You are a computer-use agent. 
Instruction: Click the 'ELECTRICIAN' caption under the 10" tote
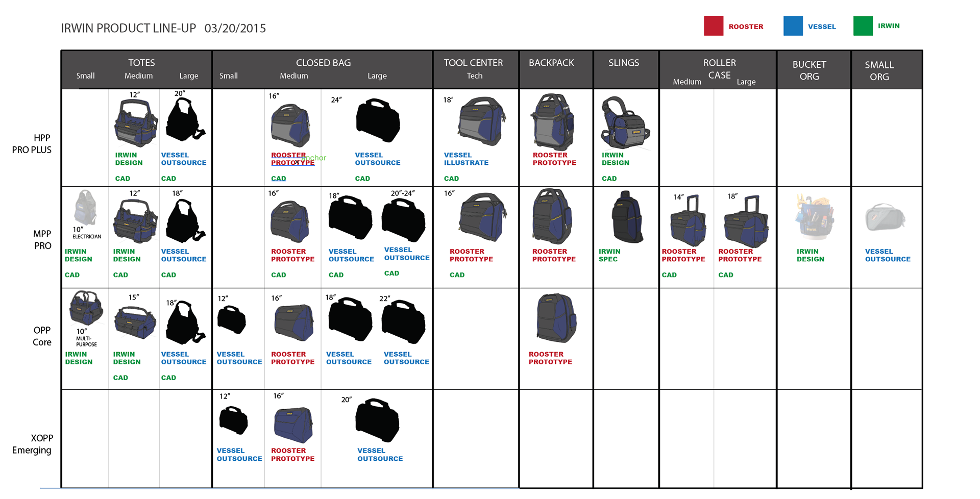(87, 237)
